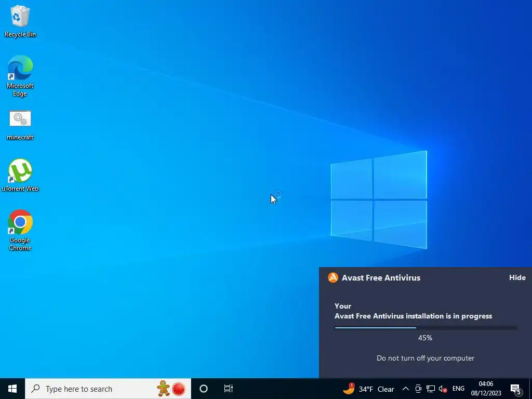Open the notification Action Center
532x399 pixels.
[x=516, y=389]
